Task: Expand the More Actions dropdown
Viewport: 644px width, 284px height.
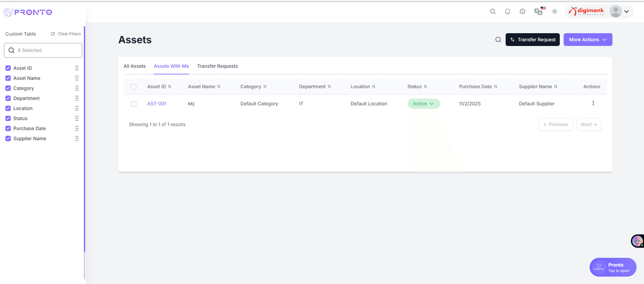Action: point(588,40)
